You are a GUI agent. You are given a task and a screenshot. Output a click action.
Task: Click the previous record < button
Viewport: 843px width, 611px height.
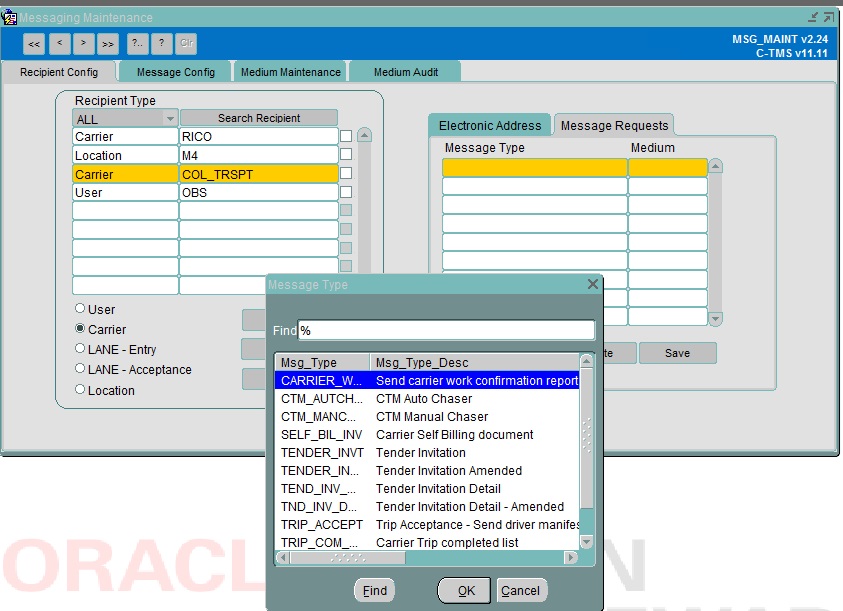pos(59,44)
